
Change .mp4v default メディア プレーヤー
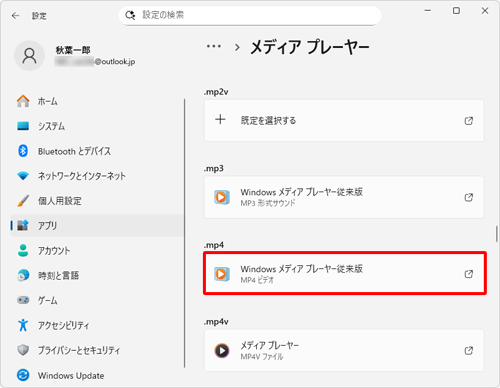coord(344,350)
